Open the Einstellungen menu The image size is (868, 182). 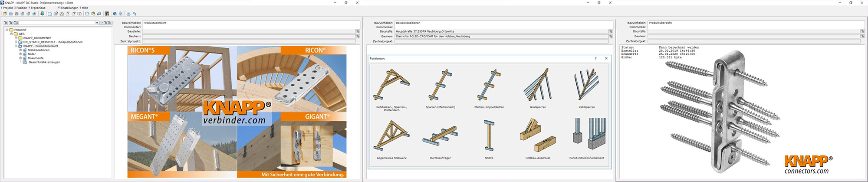69,8
